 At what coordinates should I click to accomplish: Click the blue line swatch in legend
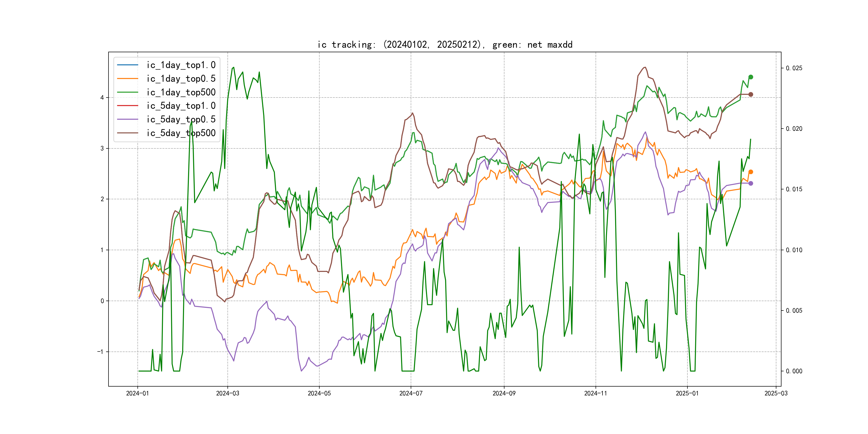tap(127, 65)
